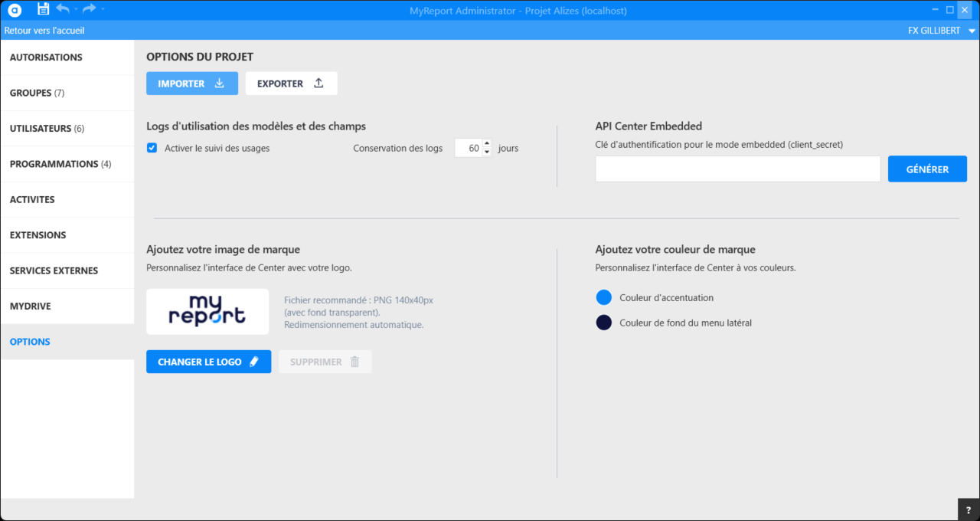Open the redo history dropdown arrow
This screenshot has height=521, width=980.
pos(103,9)
